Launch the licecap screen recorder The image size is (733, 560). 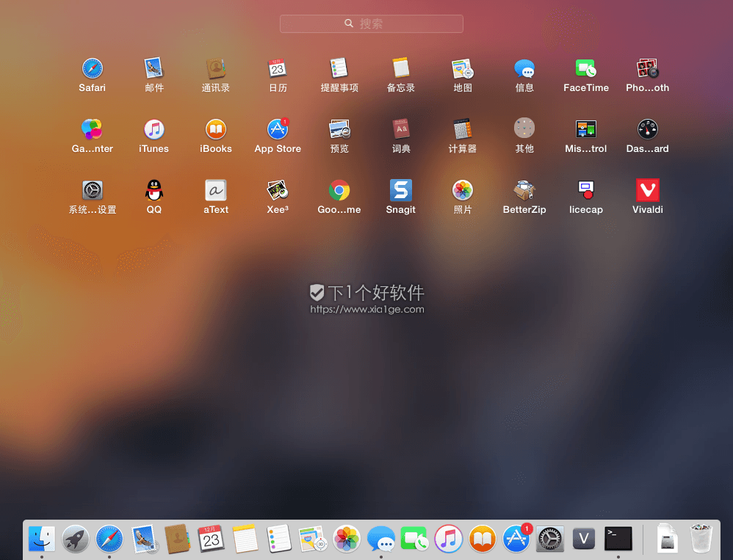585,191
